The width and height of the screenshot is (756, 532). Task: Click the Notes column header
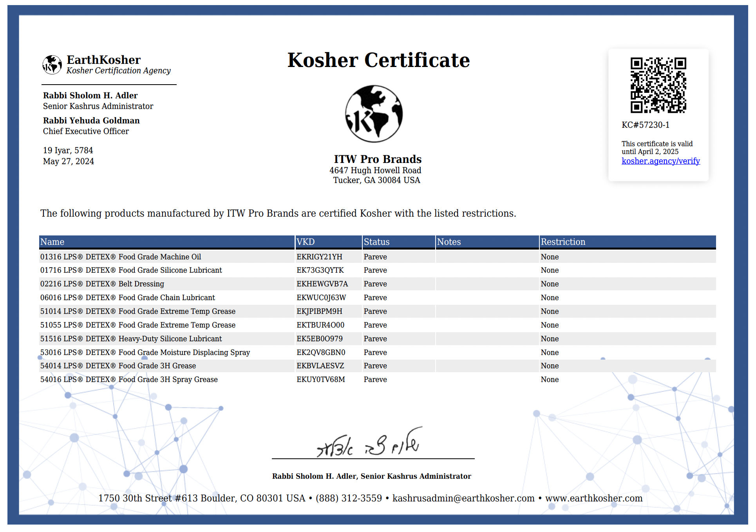tap(449, 242)
